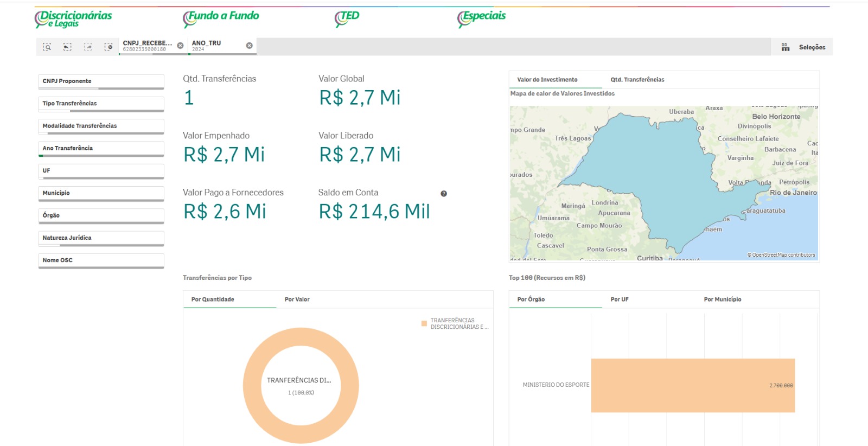Open the smart search selection tool
868x446 pixels.
pos(47,47)
